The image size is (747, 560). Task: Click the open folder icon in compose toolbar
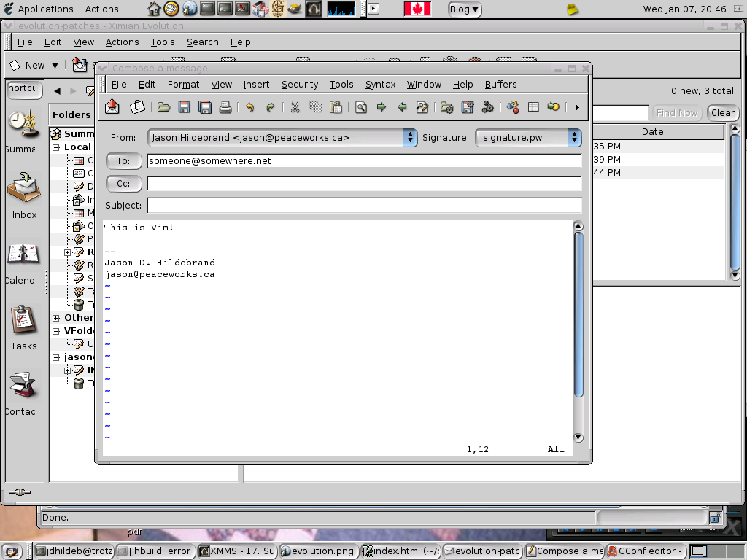click(x=163, y=107)
